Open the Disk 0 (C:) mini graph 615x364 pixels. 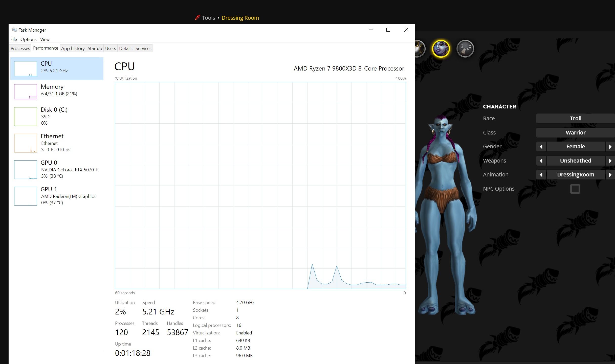click(26, 116)
